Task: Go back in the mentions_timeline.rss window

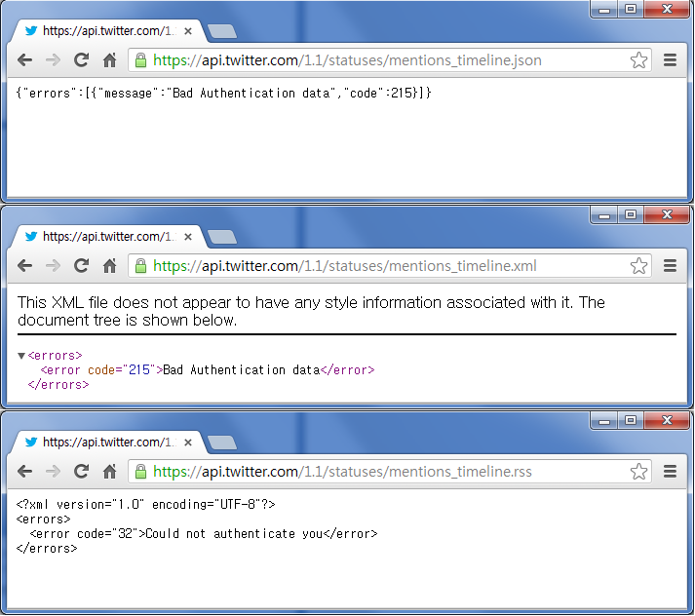Action: coord(24,471)
